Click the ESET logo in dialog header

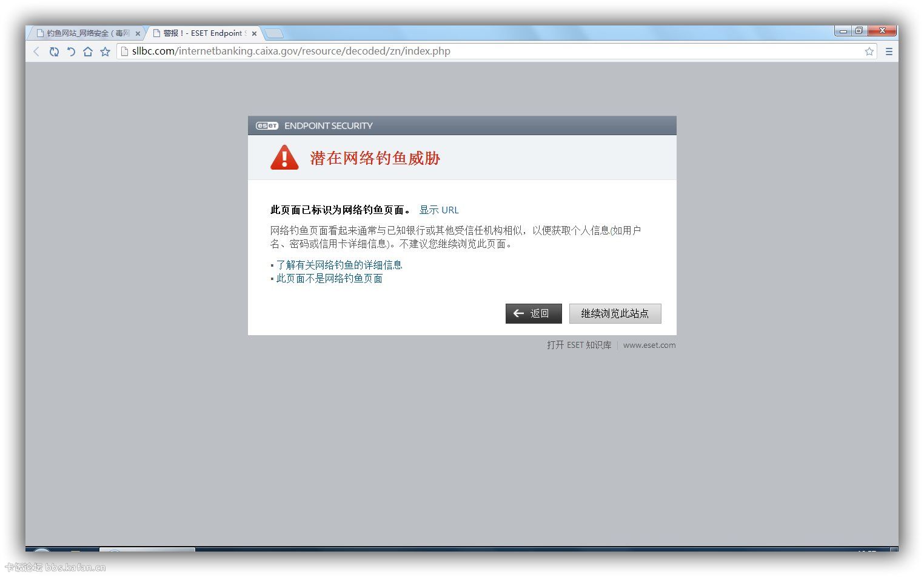pos(267,126)
